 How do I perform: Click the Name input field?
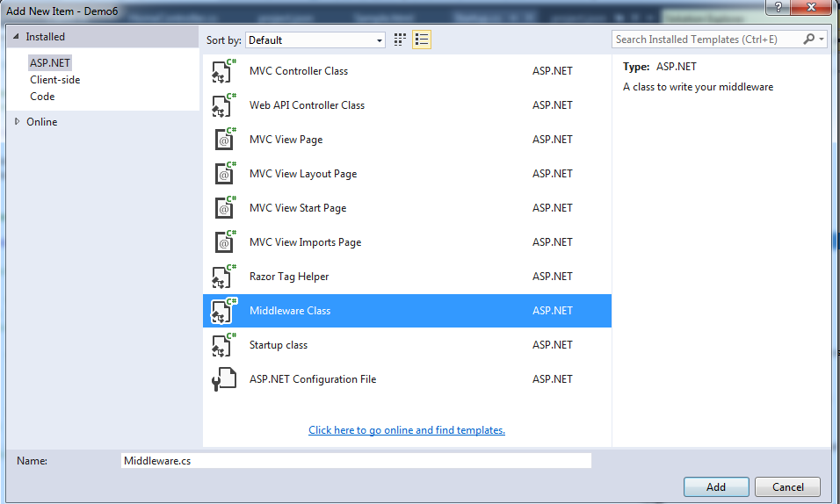pos(356,461)
